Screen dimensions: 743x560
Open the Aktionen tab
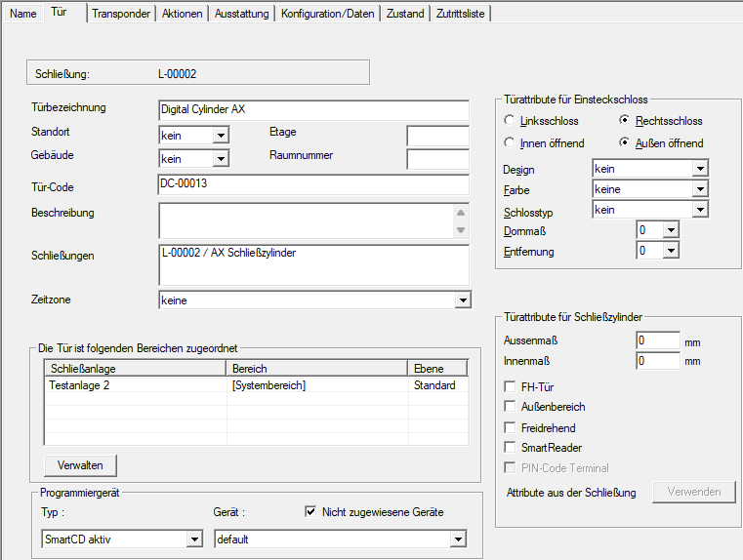click(183, 14)
